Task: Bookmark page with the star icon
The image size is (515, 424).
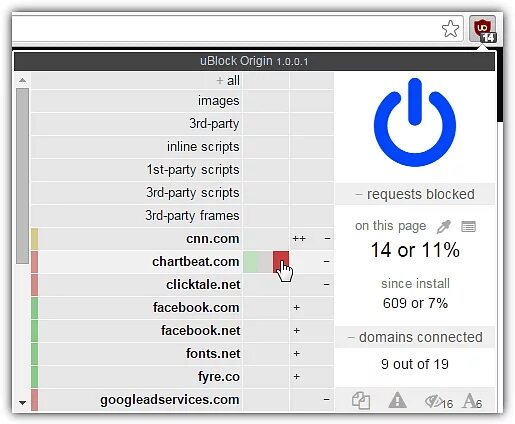Action: point(450,29)
